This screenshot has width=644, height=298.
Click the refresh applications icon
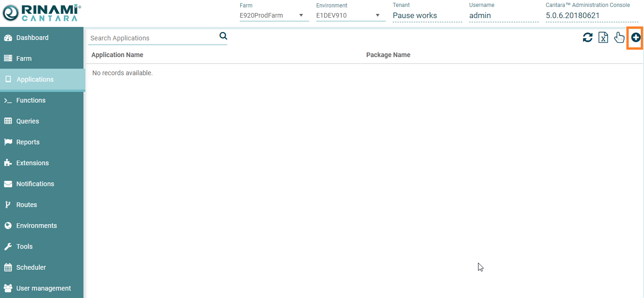(587, 38)
